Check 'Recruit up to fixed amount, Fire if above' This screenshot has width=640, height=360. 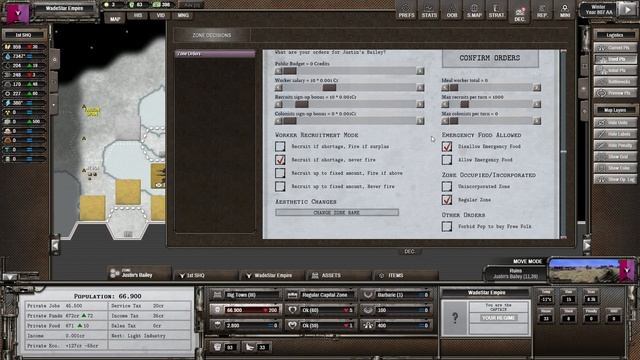click(x=280, y=173)
